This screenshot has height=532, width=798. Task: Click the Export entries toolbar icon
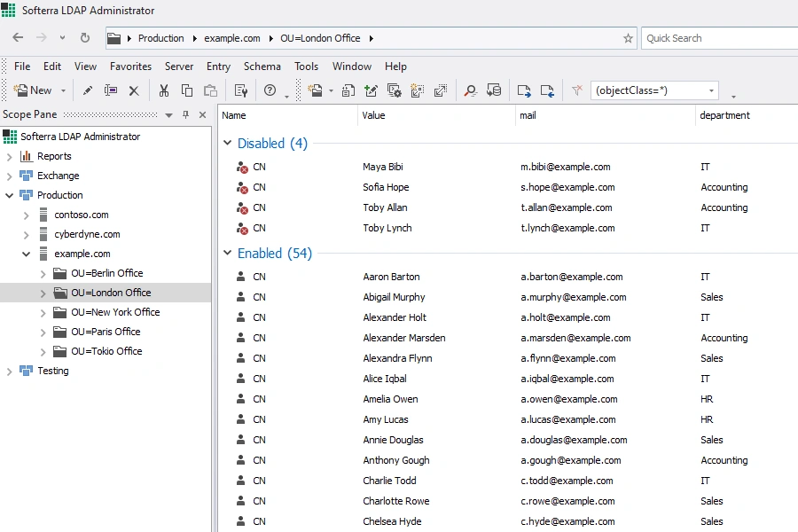pyautogui.click(x=523, y=90)
